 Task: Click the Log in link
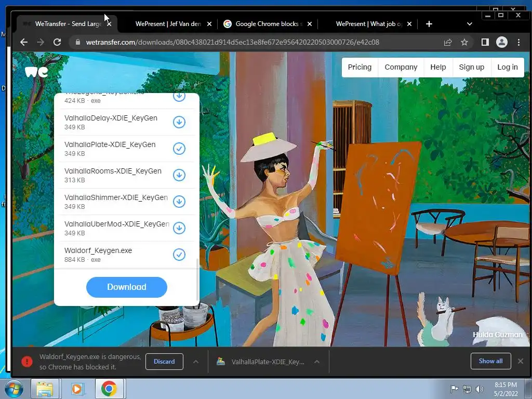coord(508,67)
